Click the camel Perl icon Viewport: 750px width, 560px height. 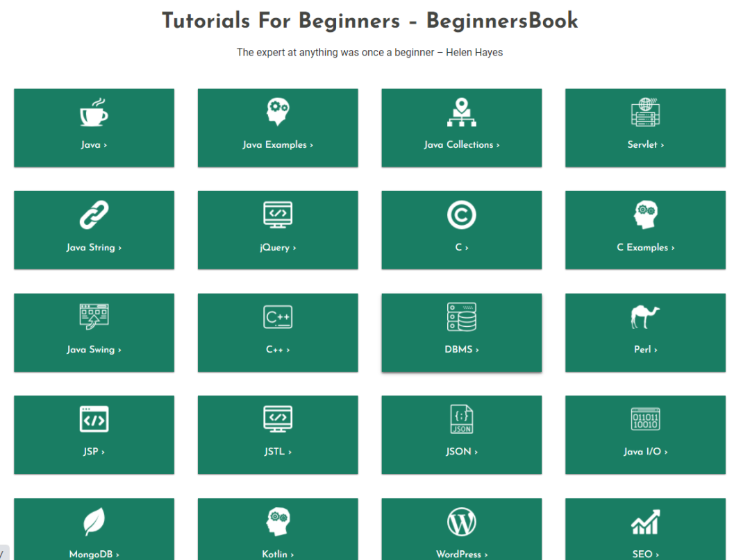tap(645, 317)
